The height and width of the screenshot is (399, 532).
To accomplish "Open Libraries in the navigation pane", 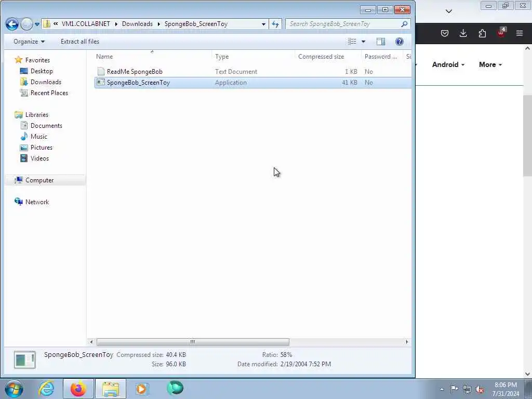I will 37,115.
